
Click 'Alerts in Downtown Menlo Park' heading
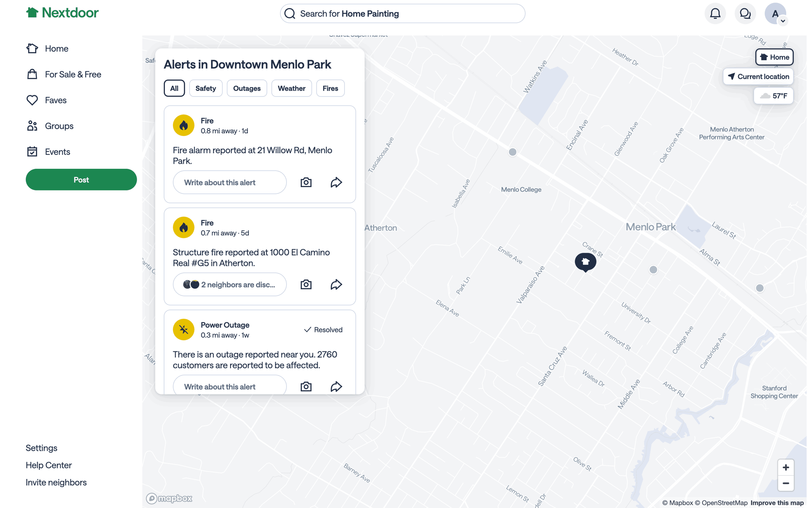(x=247, y=64)
